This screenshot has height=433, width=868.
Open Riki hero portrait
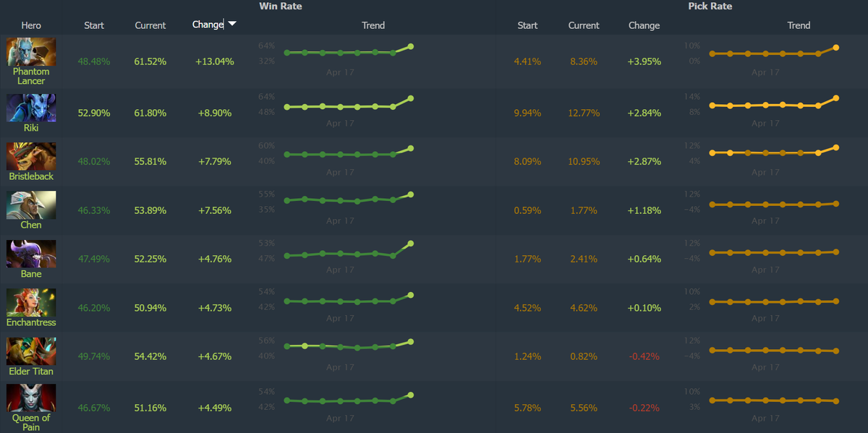click(31, 108)
